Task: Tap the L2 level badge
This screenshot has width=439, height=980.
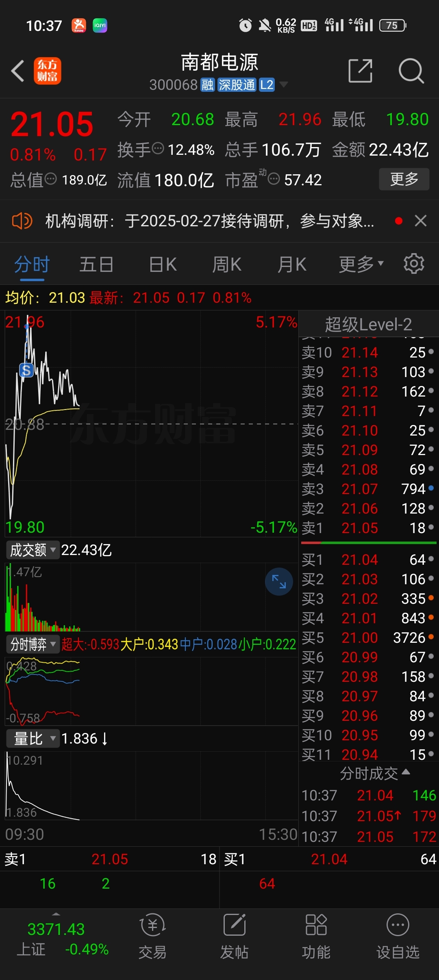Action: [x=267, y=85]
